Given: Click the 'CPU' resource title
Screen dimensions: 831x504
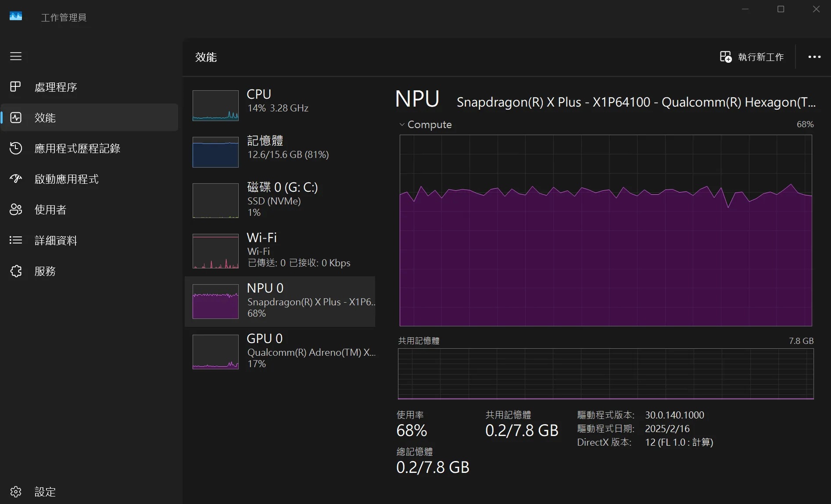Looking at the screenshot, I should pos(259,94).
